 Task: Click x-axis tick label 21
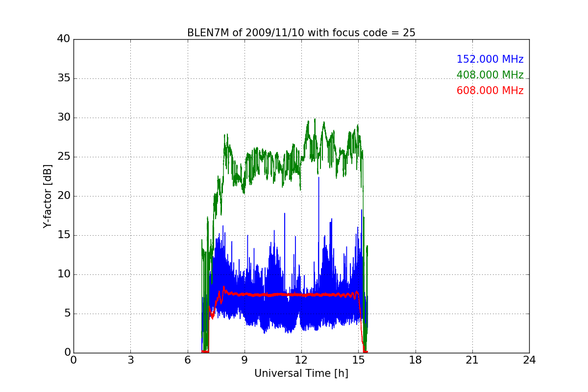[x=472, y=360]
